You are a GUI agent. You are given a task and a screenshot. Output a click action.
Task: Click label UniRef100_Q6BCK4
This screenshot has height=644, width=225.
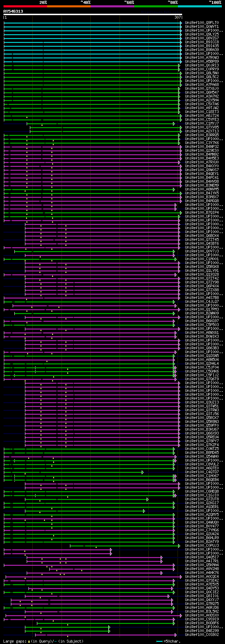tap(202, 236)
